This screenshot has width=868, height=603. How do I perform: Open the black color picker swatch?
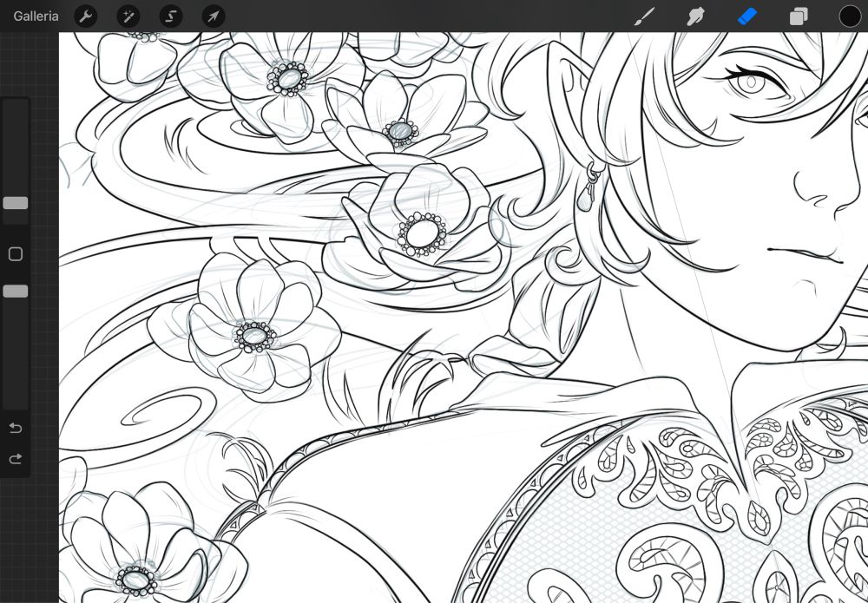click(850, 16)
